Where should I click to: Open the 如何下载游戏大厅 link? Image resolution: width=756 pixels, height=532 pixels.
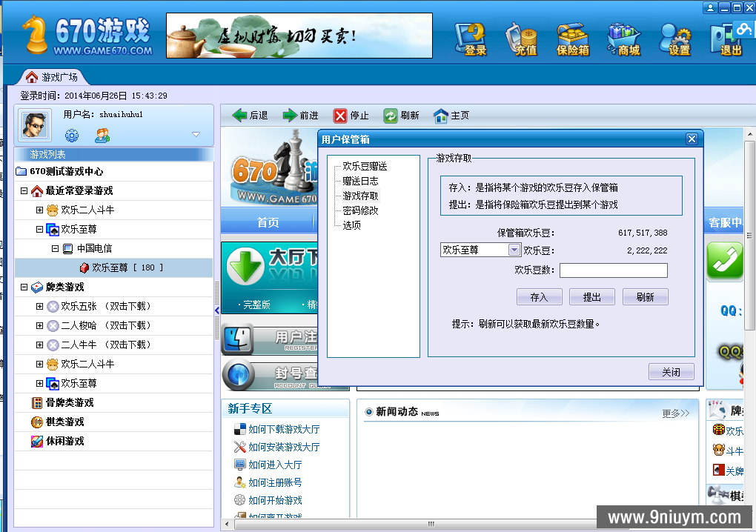coord(284,429)
